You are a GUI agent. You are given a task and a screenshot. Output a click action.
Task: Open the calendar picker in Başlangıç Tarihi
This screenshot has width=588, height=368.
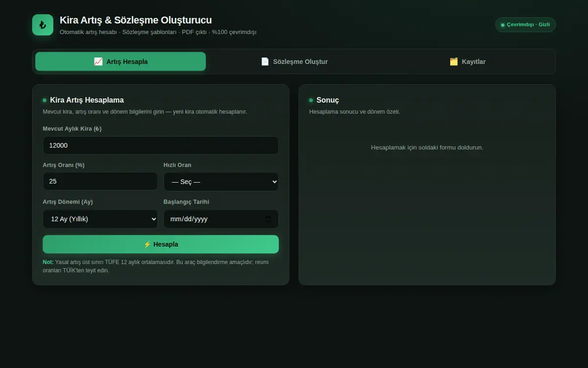pos(268,219)
